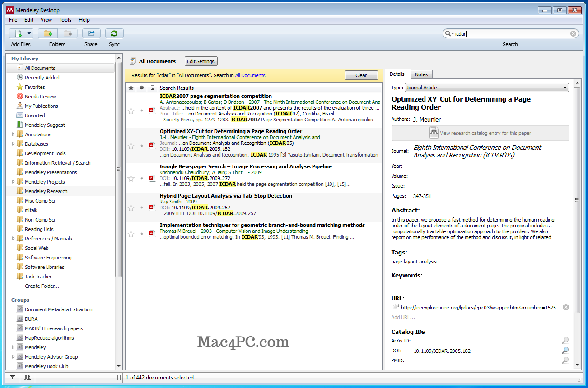Favorite the ICDAR2007 page segmentation paper star
The width and height of the screenshot is (588, 388).
tap(131, 111)
